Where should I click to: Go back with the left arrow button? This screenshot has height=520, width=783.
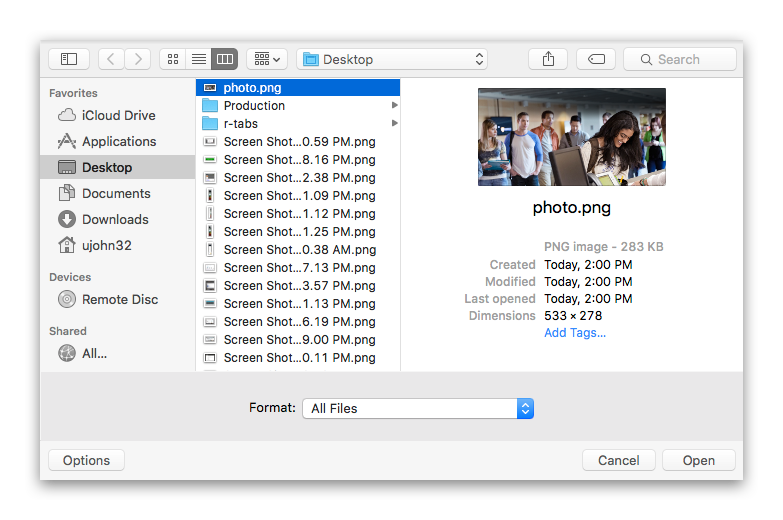[111, 59]
